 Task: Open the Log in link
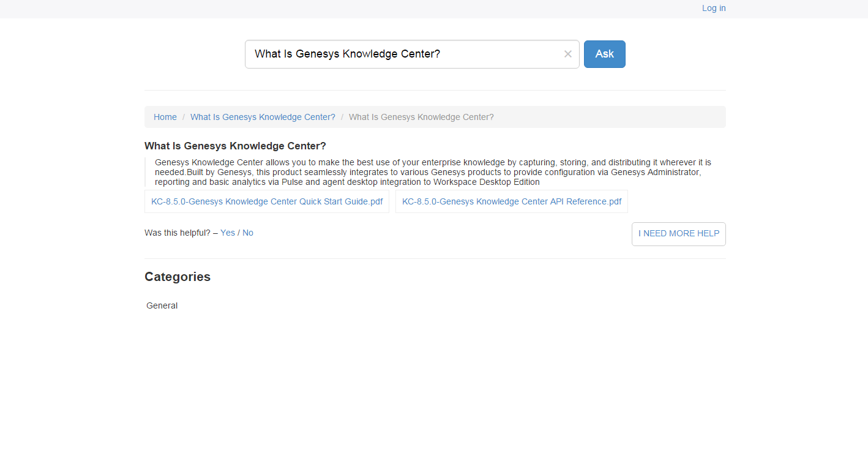pos(713,8)
